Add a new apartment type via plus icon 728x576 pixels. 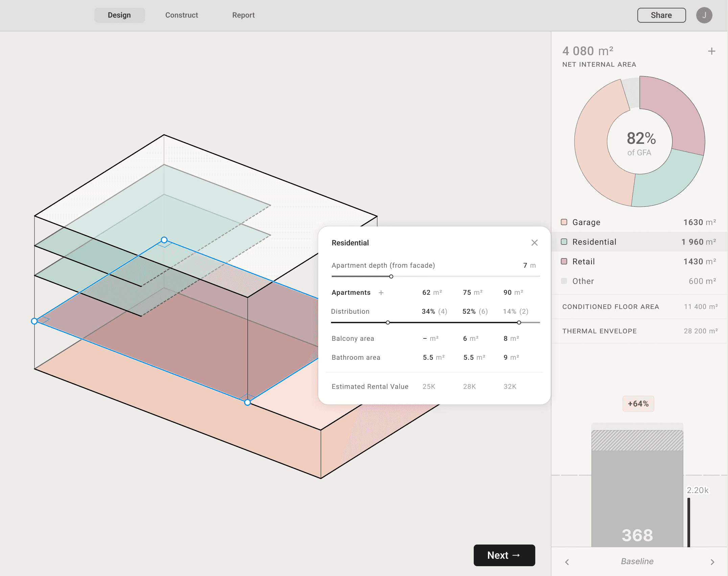(381, 293)
